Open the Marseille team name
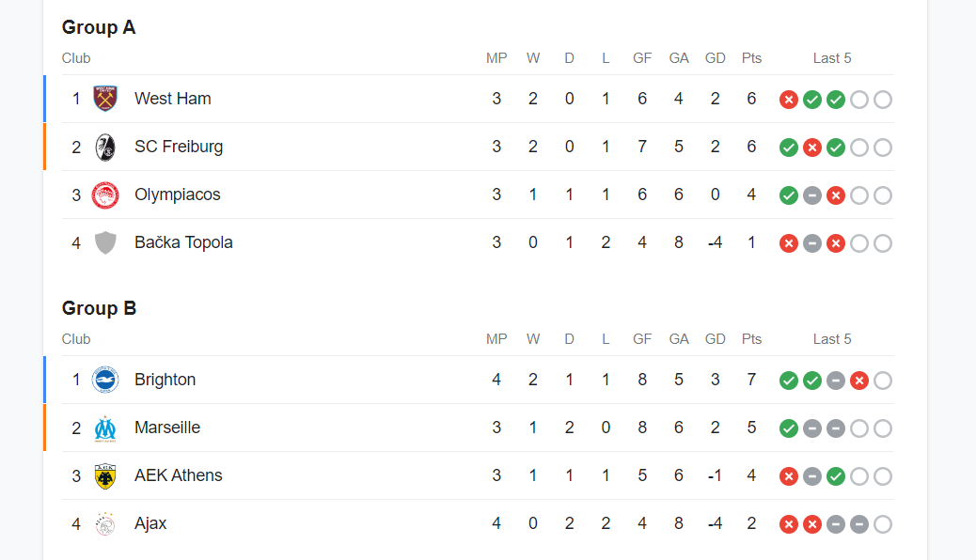Image resolution: width=976 pixels, height=560 pixels. tap(167, 428)
